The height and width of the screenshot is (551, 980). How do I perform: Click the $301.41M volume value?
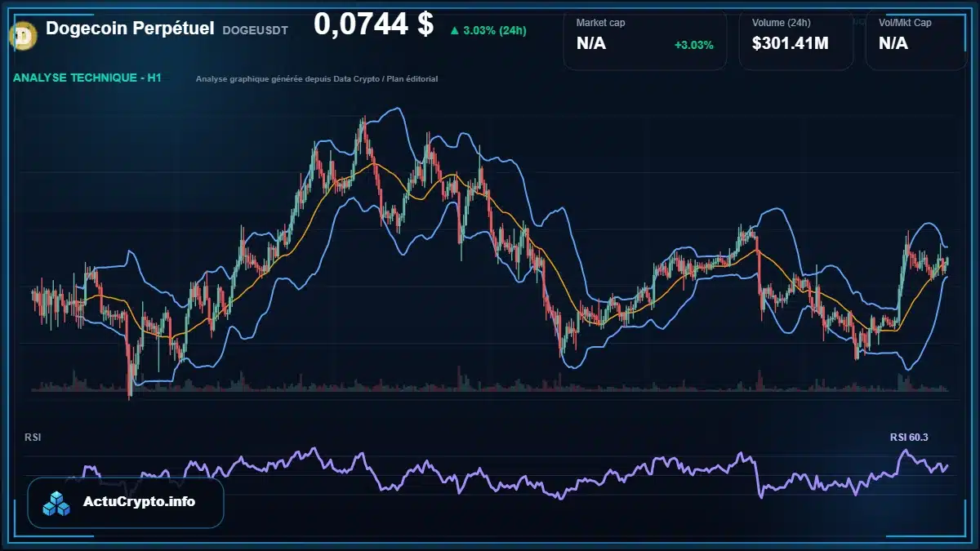pos(790,43)
